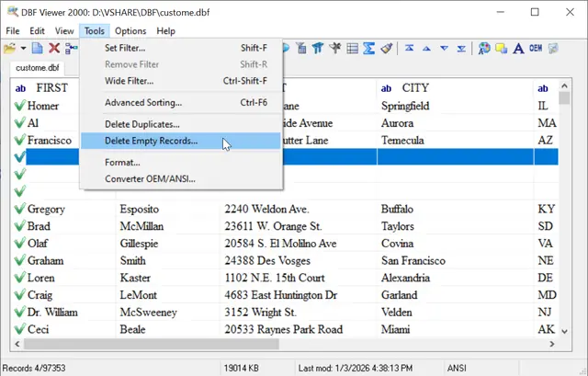The height and width of the screenshot is (376, 588).
Task: Toggle the checkmark on Gregory's row
Action: click(20, 209)
